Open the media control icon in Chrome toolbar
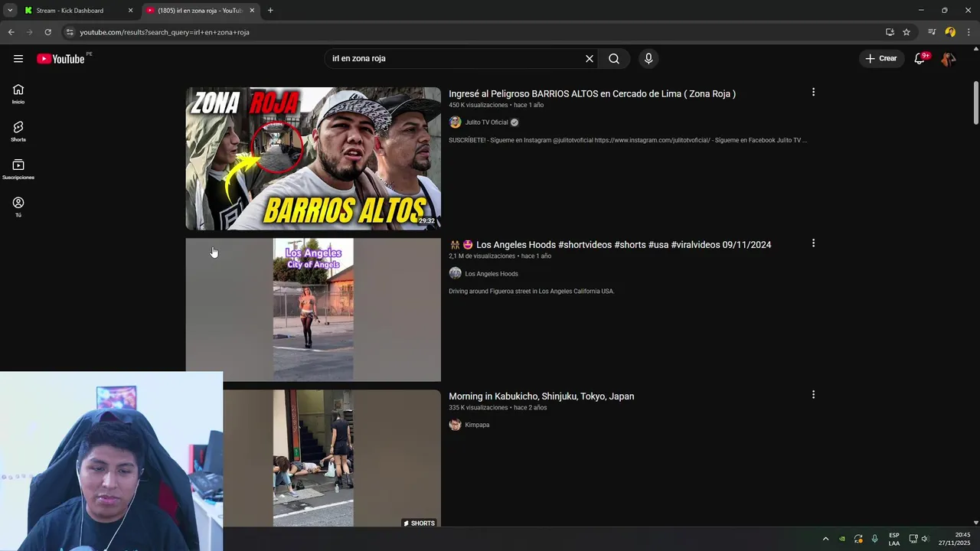This screenshot has height=551, width=980. click(932, 32)
